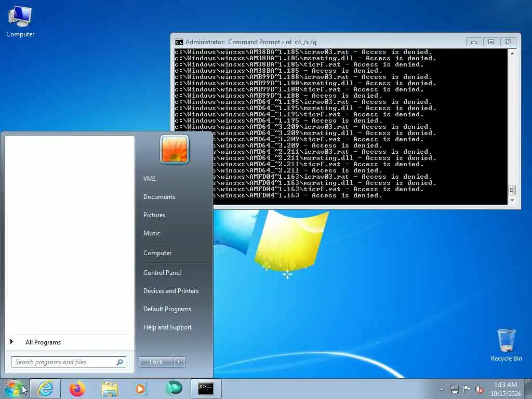
Task: Click the Lock button
Action: pos(156,362)
